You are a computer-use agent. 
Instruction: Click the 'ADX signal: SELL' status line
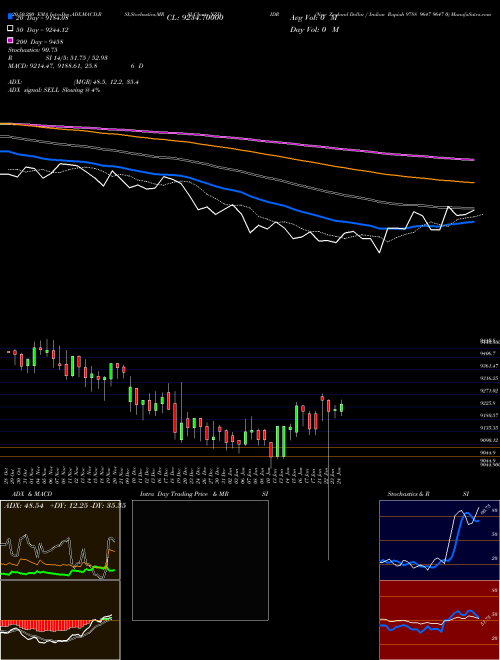click(x=54, y=90)
